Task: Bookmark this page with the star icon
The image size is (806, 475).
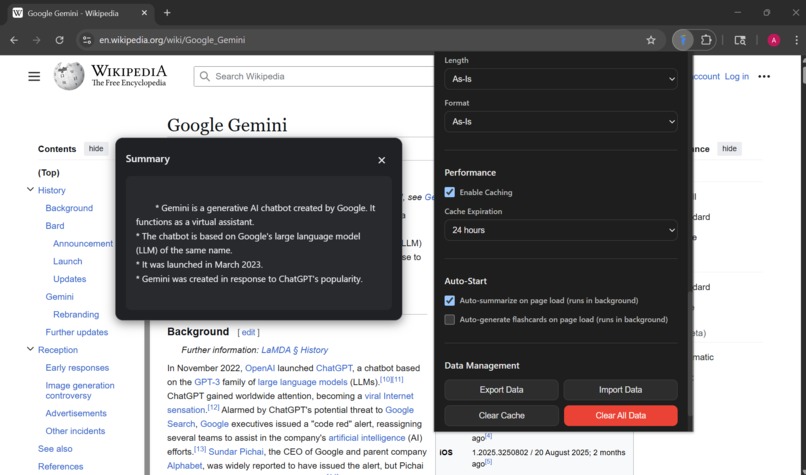Action: tap(651, 40)
